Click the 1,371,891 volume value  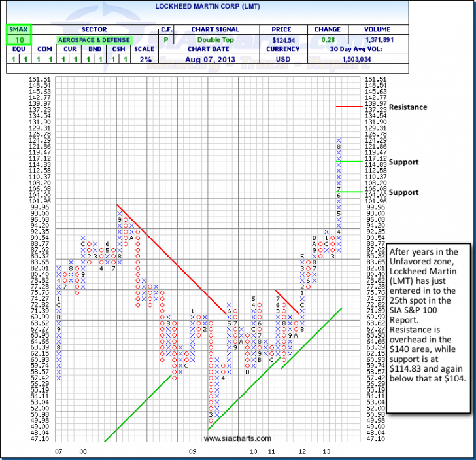tap(379, 39)
